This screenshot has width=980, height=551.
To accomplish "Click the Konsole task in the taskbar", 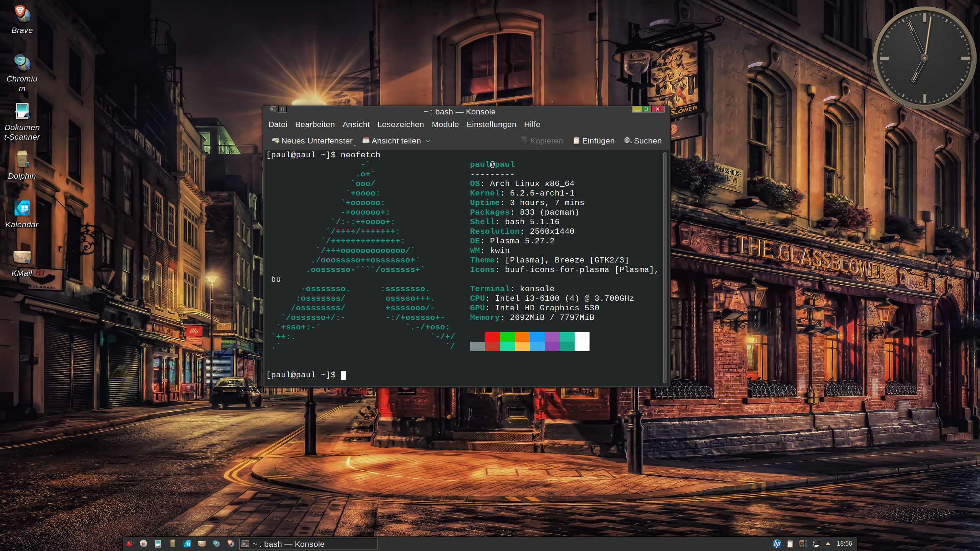I will 309,544.
